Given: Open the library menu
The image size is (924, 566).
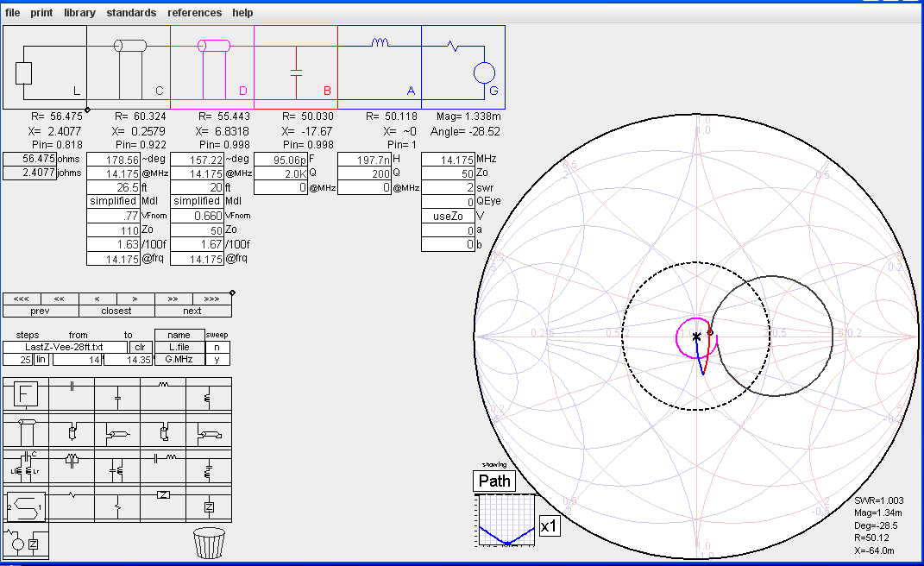Looking at the screenshot, I should coord(79,12).
